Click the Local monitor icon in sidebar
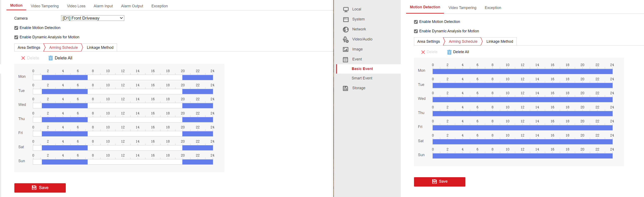Image resolution: width=644 pixels, height=197 pixels. click(346, 10)
